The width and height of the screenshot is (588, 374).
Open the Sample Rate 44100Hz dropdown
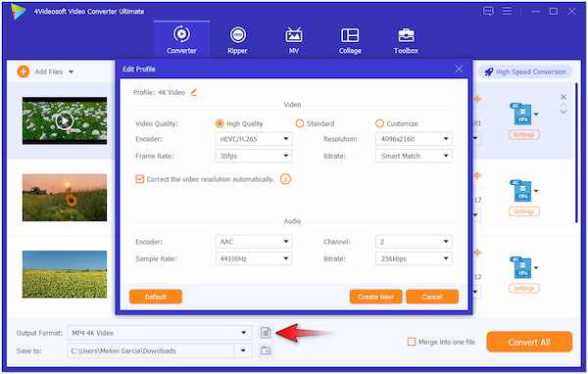click(x=254, y=258)
